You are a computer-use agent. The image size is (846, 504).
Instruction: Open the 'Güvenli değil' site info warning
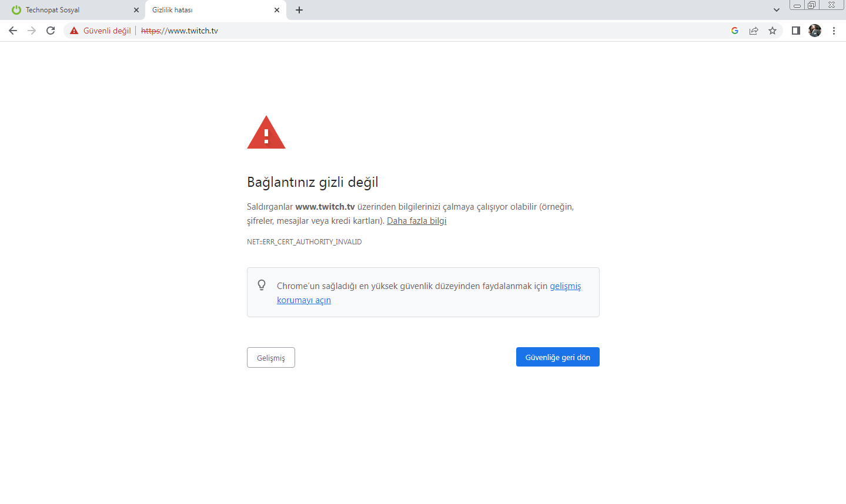tap(101, 31)
